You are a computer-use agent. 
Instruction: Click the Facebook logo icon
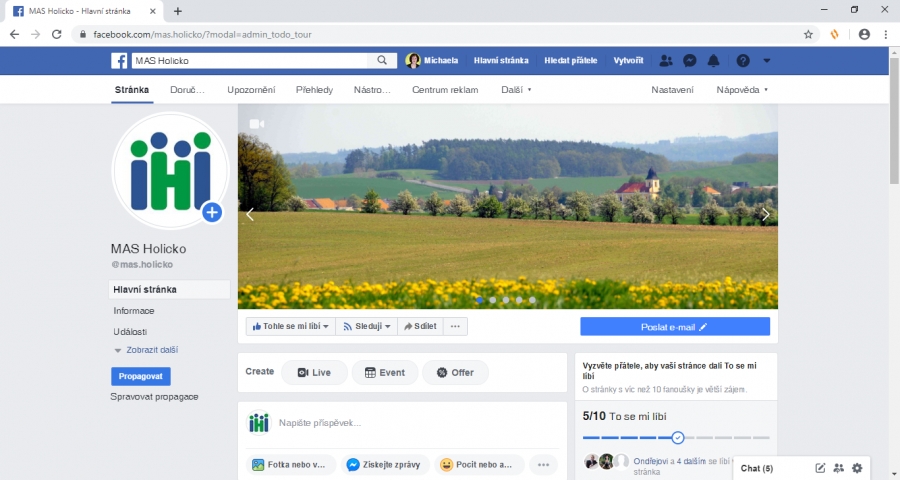[119, 60]
